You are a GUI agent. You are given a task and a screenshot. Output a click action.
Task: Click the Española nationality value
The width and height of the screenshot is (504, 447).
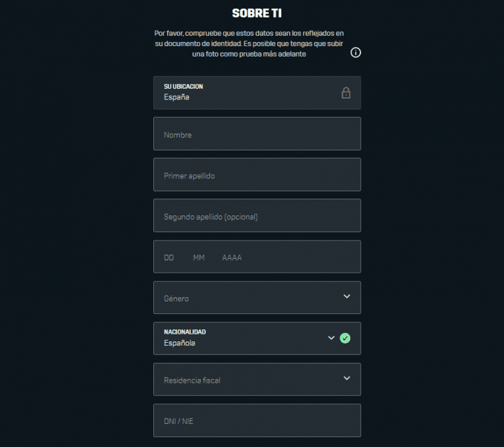(x=179, y=343)
